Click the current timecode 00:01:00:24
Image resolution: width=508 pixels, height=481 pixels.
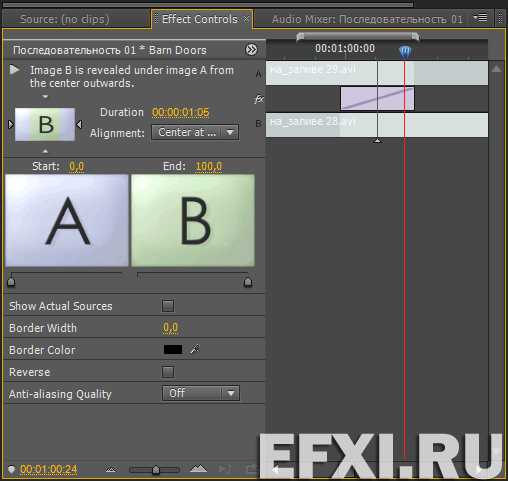point(49,469)
